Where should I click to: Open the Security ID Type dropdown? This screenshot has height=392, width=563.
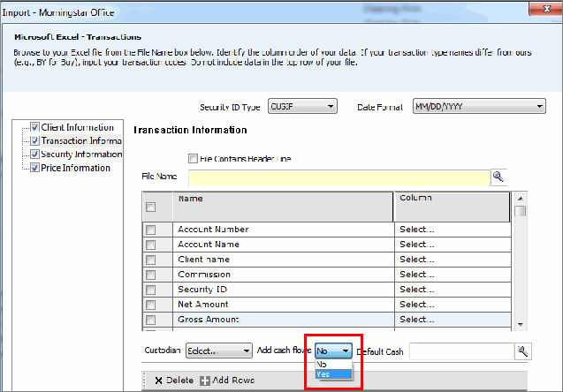[x=301, y=107]
